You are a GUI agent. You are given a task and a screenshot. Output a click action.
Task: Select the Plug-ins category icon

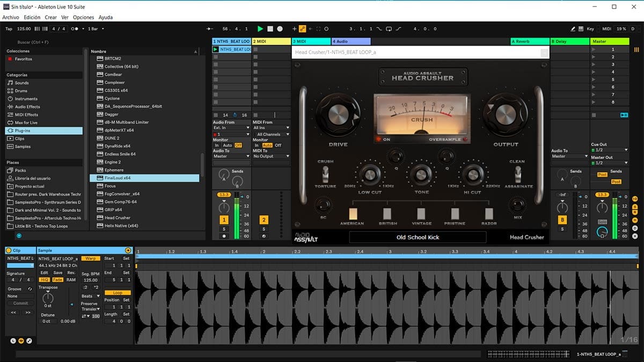[10, 131]
